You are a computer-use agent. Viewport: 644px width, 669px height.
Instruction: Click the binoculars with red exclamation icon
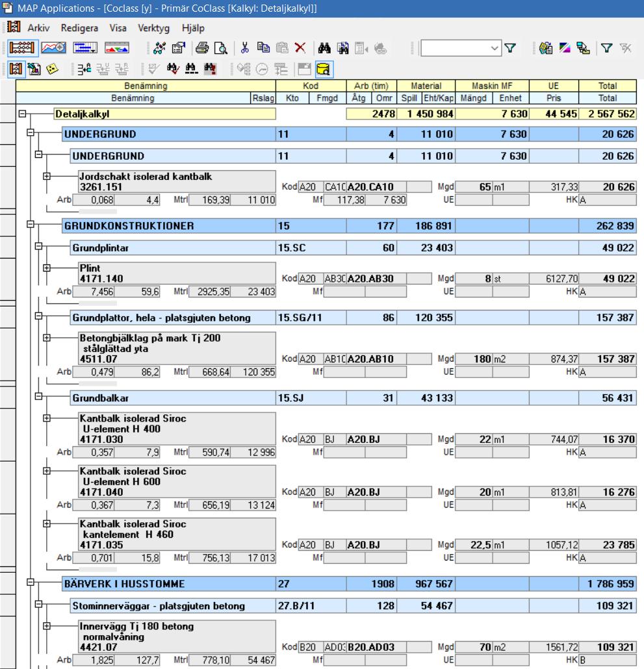coord(210,69)
